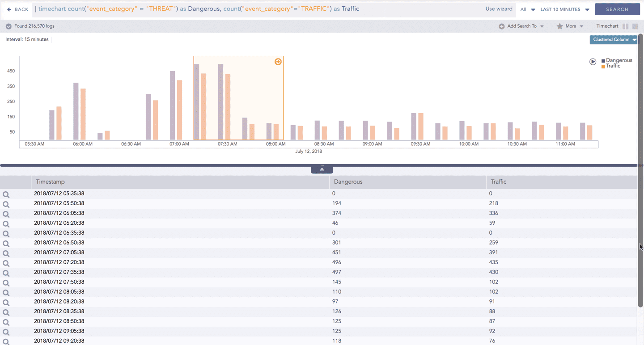Click the star icon next to More
The width and height of the screenshot is (644, 345).
[x=559, y=26]
